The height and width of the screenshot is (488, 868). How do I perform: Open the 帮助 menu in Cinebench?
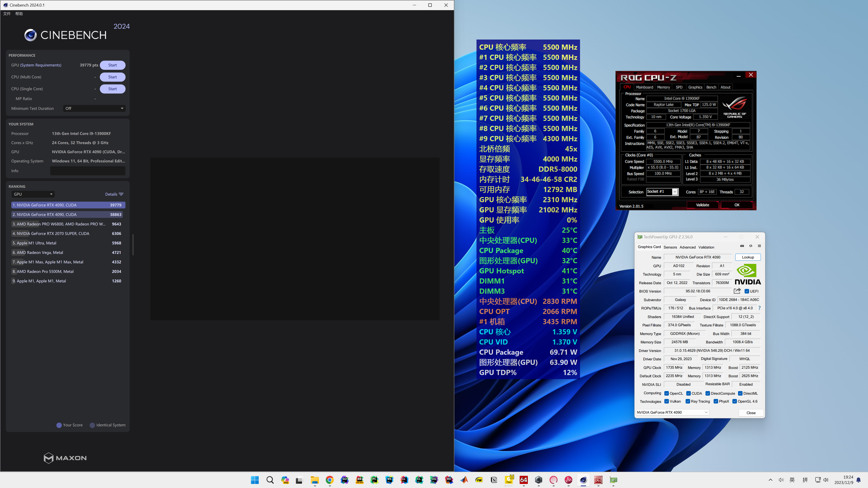click(x=19, y=14)
